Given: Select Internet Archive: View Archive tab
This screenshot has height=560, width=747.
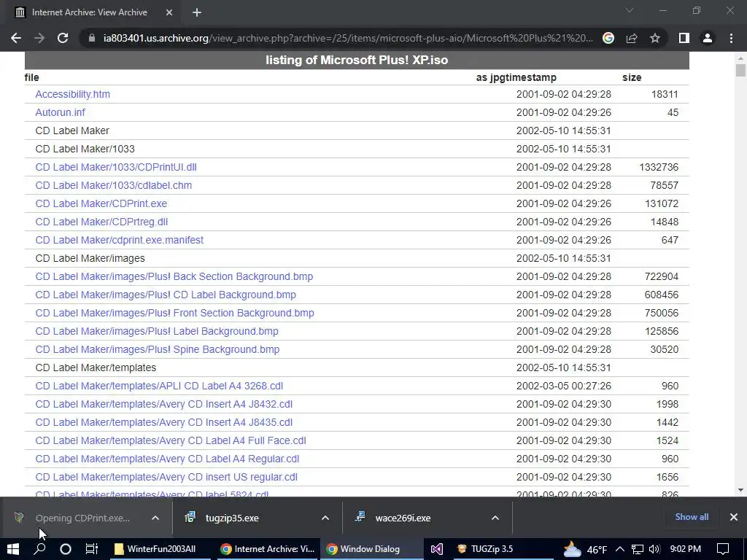Looking at the screenshot, I should click(x=90, y=12).
